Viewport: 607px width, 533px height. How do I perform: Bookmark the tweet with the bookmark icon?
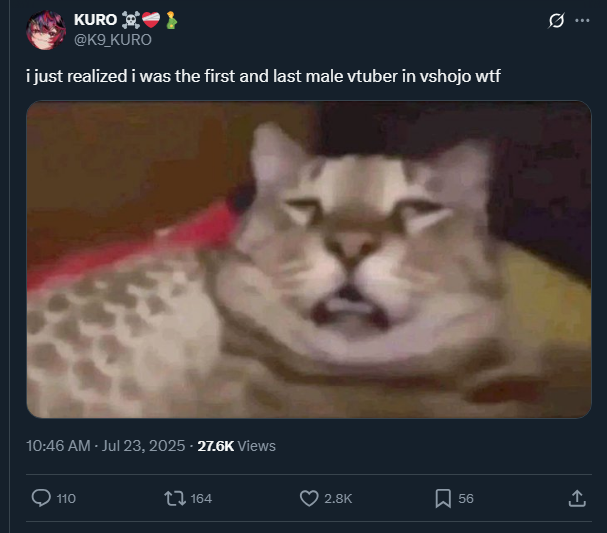[443, 498]
